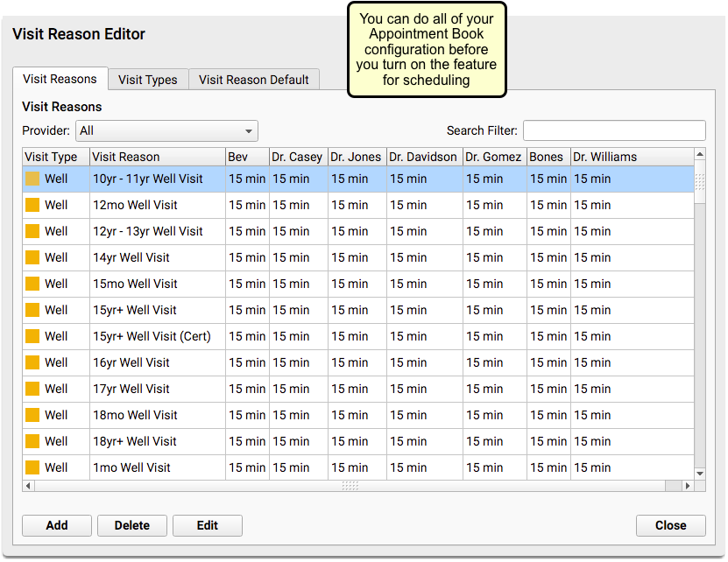Select the 16yr Well Visit row

[358, 362]
